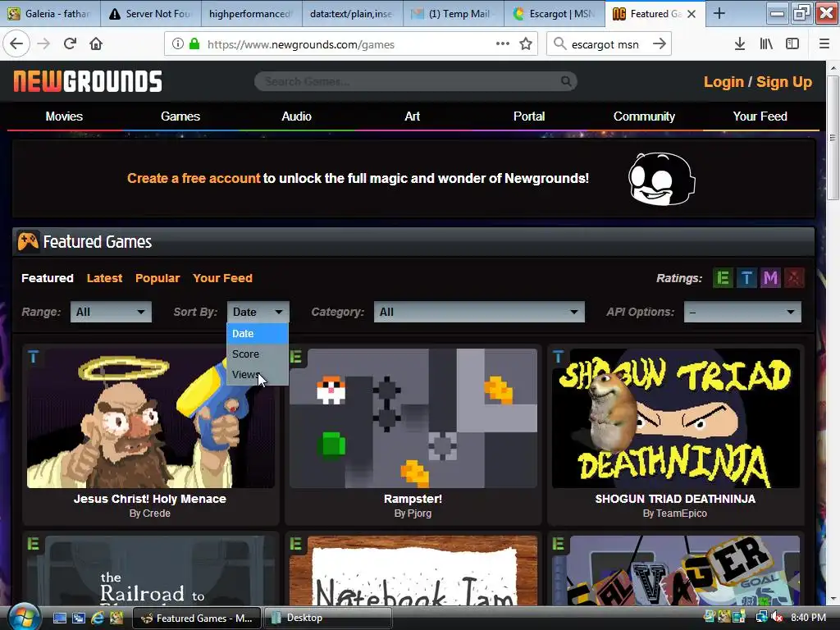
Task: Open the Rampster! game thumbnail
Action: [413, 418]
